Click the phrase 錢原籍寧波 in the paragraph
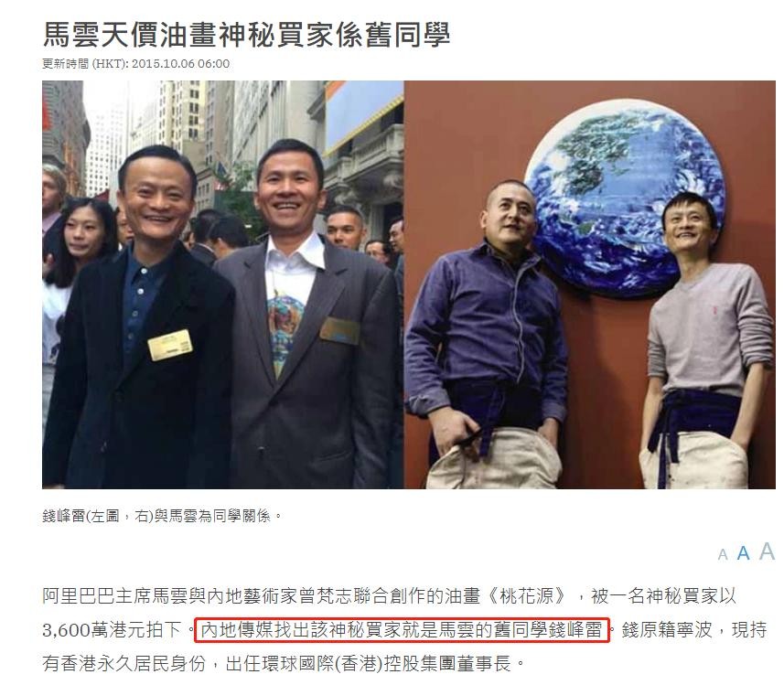The height and width of the screenshot is (685, 784). coord(667,630)
